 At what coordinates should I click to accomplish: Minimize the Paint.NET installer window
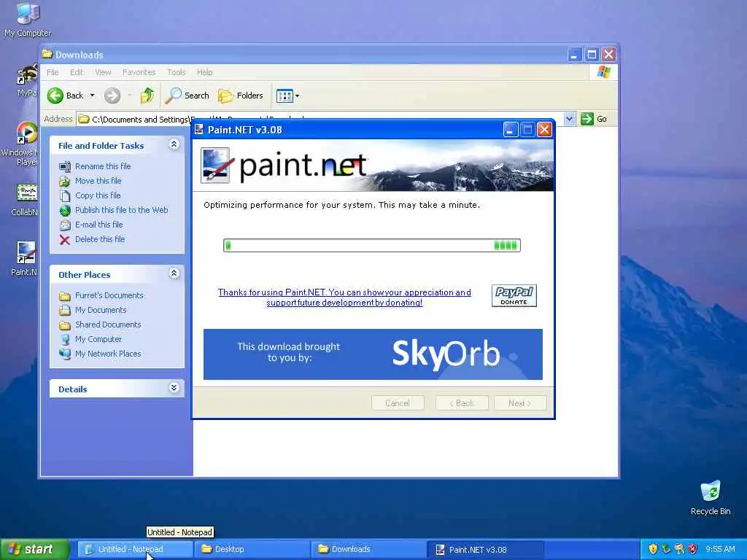(x=510, y=130)
